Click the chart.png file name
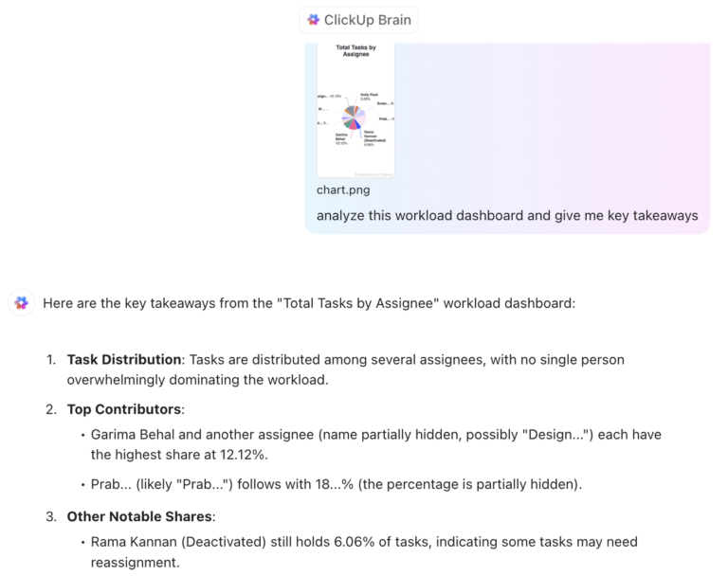728x576 pixels. point(343,189)
